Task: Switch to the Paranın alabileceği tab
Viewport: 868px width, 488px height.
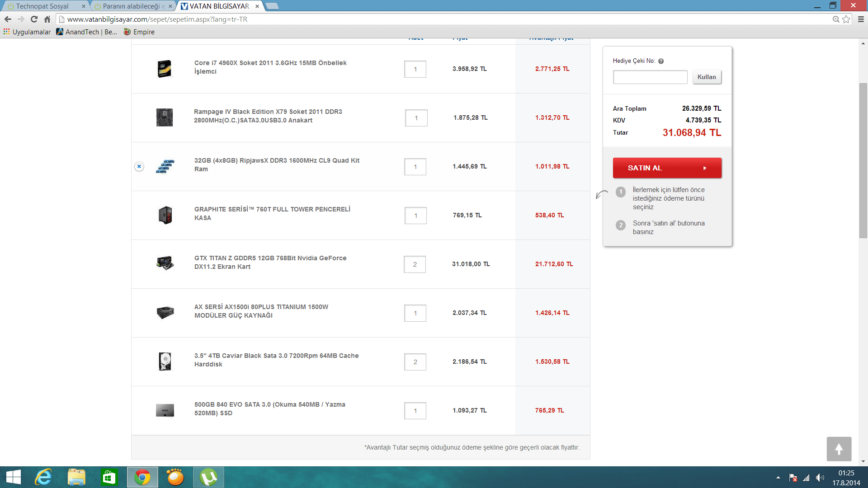Action: [131, 6]
